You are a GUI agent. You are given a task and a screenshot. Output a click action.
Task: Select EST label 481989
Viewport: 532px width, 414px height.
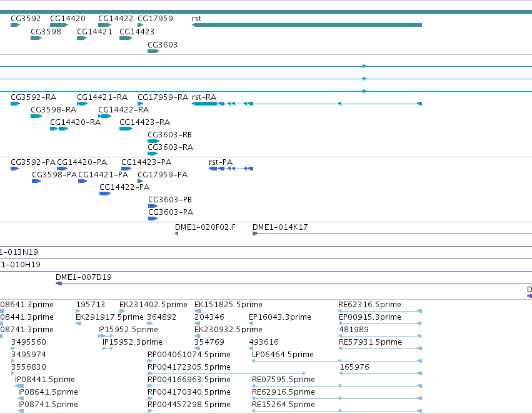pyautogui.click(x=354, y=330)
